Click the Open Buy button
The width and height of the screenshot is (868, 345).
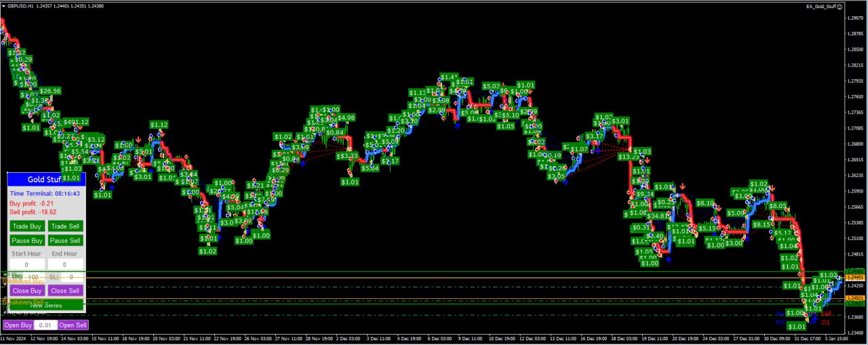pyautogui.click(x=18, y=325)
